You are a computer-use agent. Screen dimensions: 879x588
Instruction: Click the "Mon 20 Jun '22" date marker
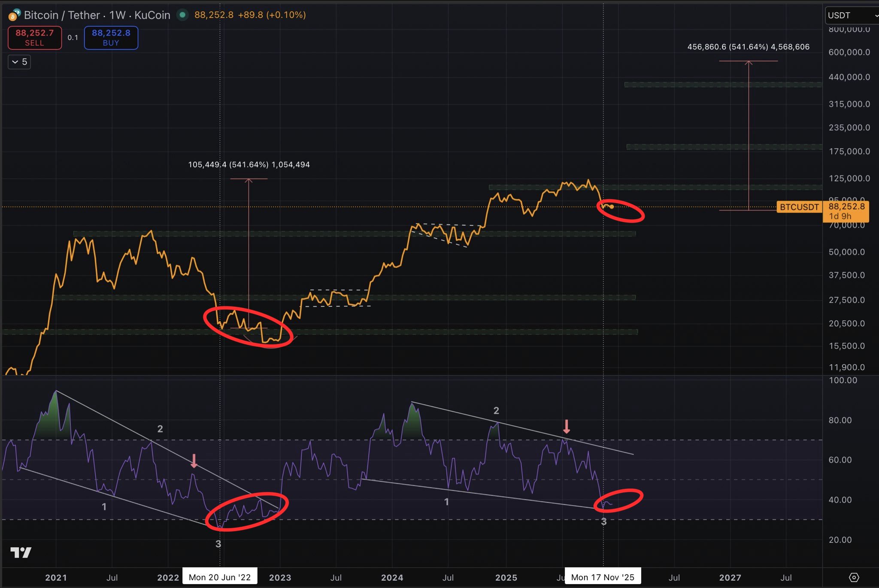click(220, 577)
